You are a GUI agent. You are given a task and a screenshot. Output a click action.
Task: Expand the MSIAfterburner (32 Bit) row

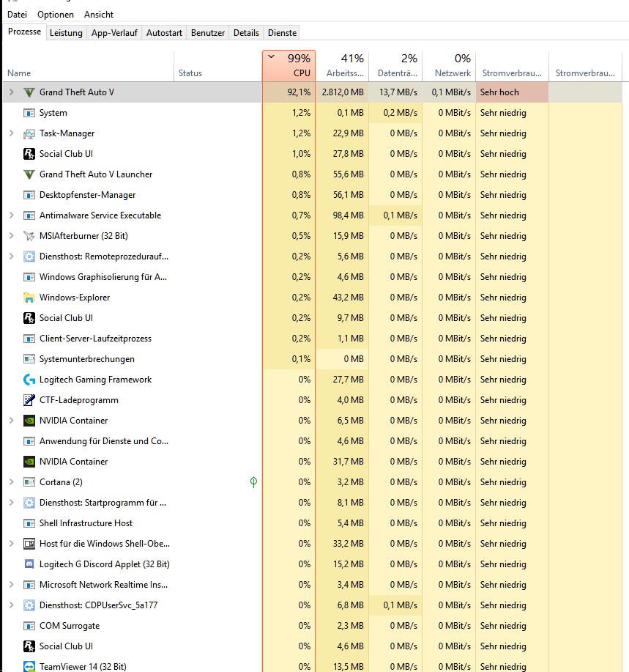(x=12, y=236)
